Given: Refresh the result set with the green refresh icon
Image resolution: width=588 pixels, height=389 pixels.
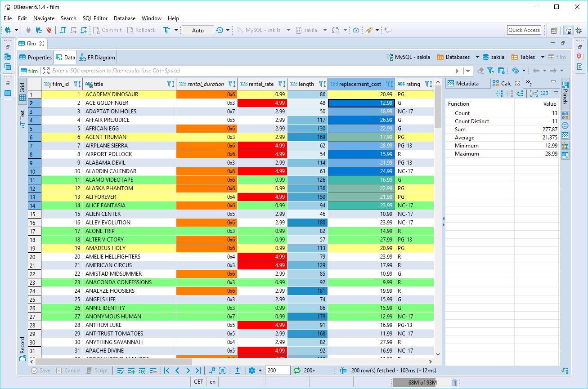Looking at the screenshot, I should [x=297, y=370].
